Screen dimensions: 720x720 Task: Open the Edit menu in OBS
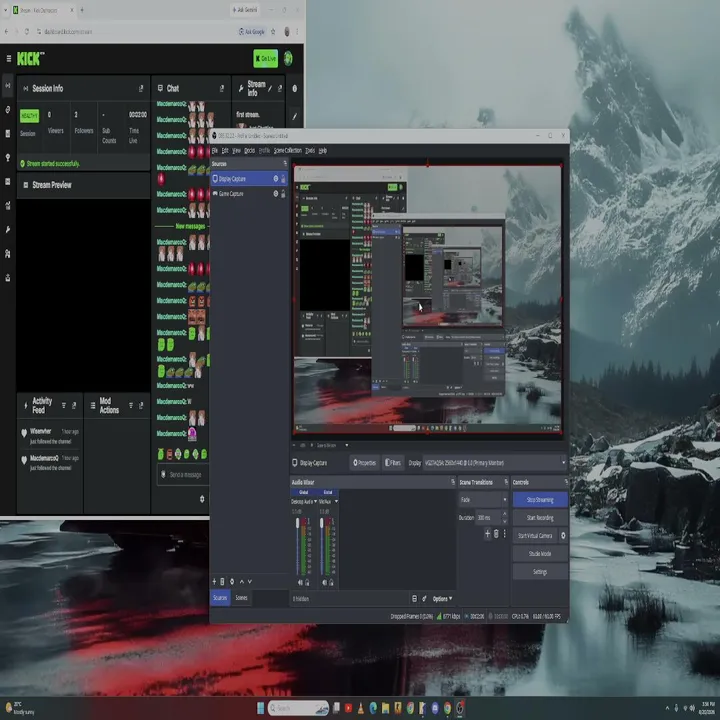[225, 151]
